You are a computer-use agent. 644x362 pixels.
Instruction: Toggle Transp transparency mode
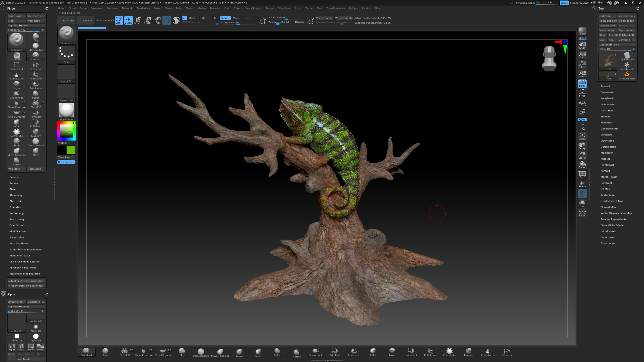(x=582, y=184)
